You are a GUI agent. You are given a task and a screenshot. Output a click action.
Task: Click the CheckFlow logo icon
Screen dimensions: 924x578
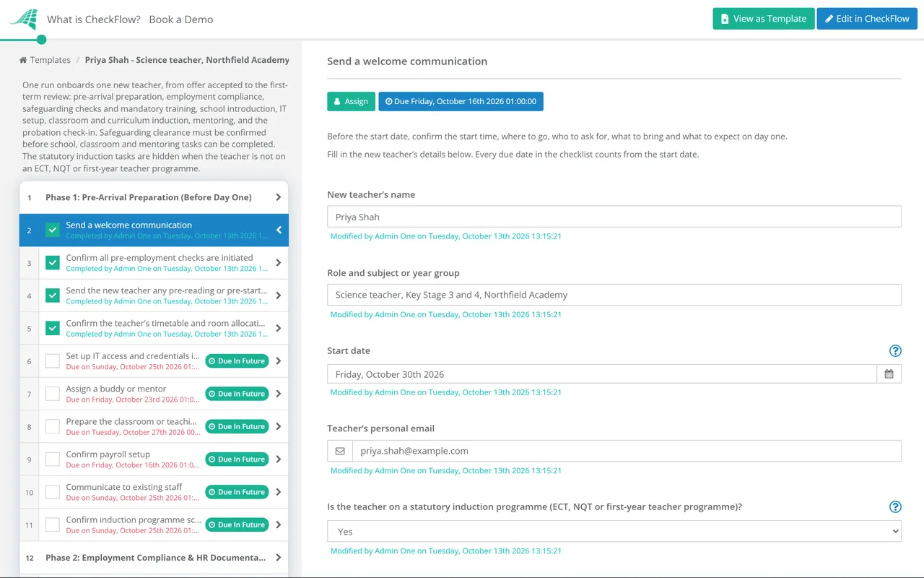[x=23, y=19]
